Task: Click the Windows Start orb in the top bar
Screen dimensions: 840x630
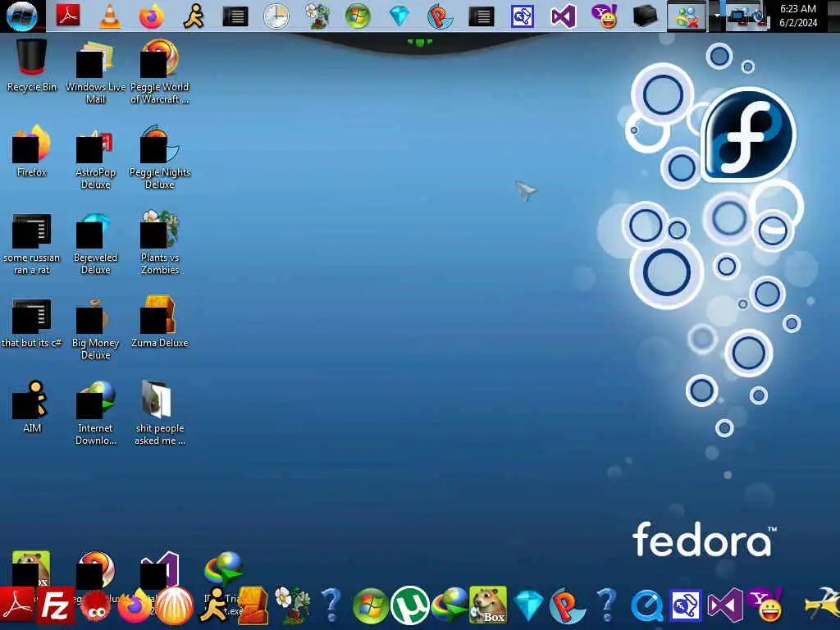Action: point(21,16)
